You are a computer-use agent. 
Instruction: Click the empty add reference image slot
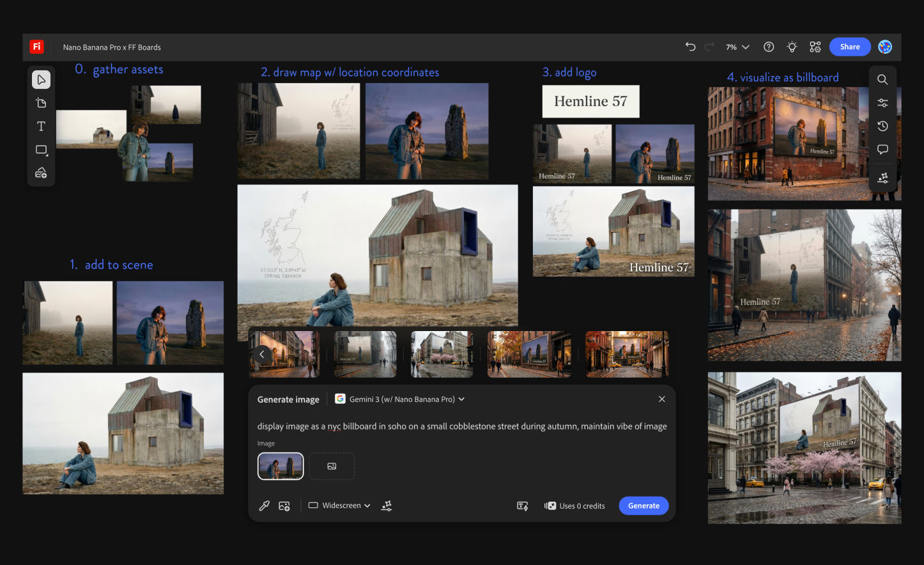(332, 467)
